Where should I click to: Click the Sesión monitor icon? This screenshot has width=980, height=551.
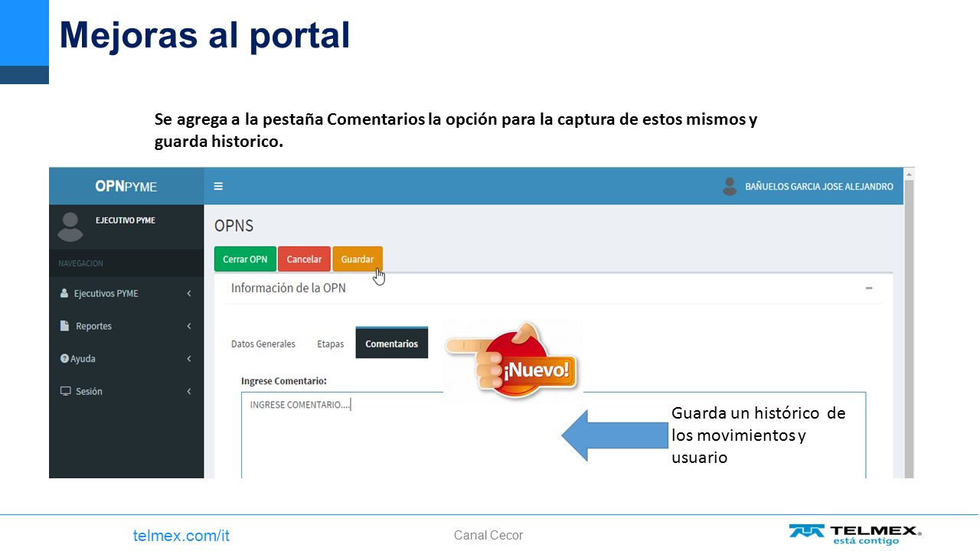pyautogui.click(x=65, y=391)
